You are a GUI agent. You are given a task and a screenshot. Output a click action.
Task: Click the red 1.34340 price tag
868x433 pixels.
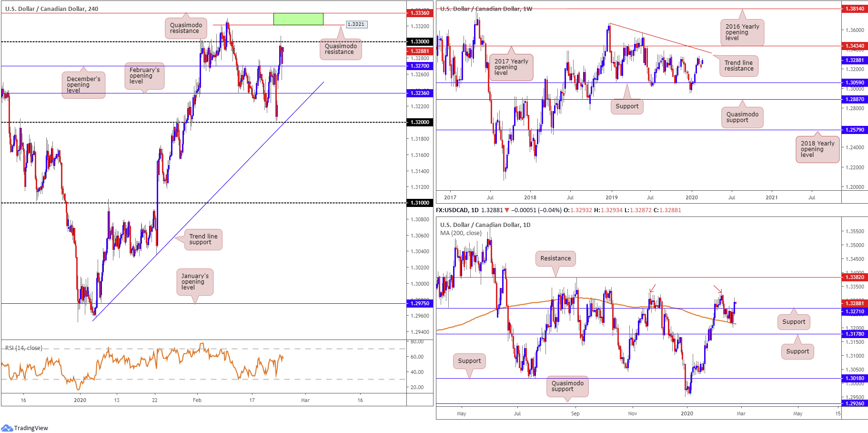(855, 46)
